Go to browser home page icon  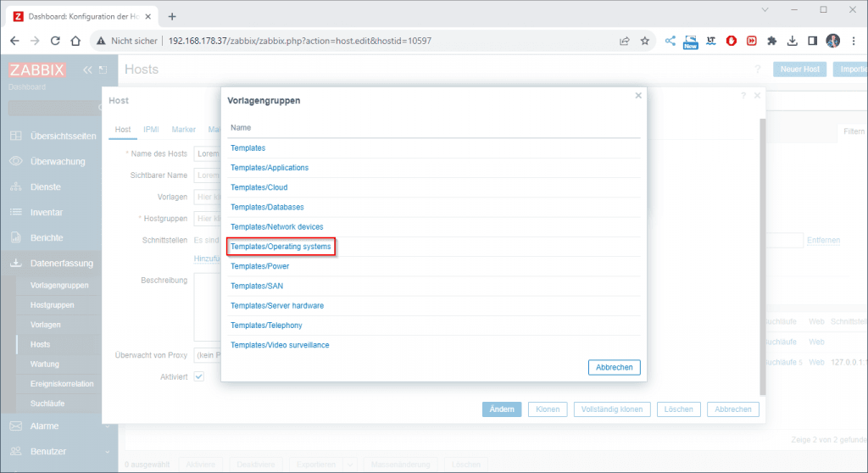tap(75, 41)
